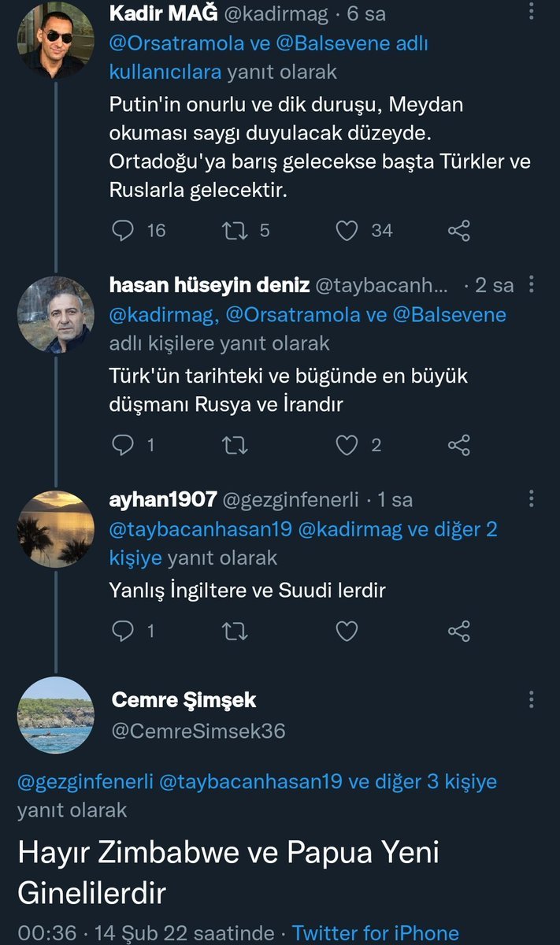Screen dimensions: 560x945
Task: Share Kadir MAĞ's tweet
Action: [458, 230]
